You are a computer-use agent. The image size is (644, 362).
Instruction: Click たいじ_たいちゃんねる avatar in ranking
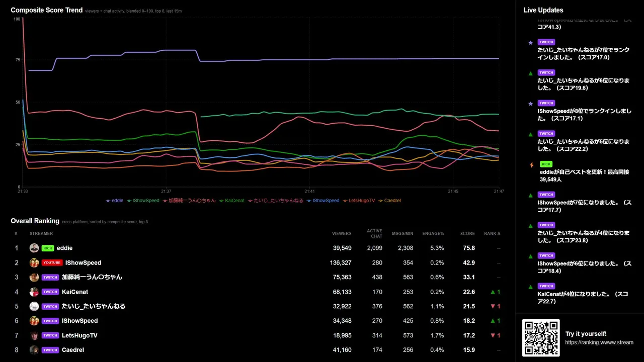click(x=34, y=306)
